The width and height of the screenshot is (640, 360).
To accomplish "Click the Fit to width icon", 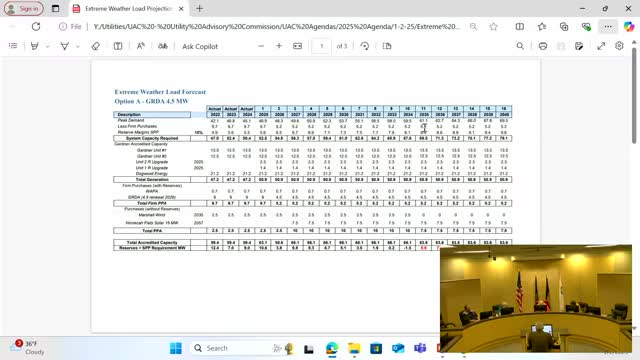I will tap(298, 46).
